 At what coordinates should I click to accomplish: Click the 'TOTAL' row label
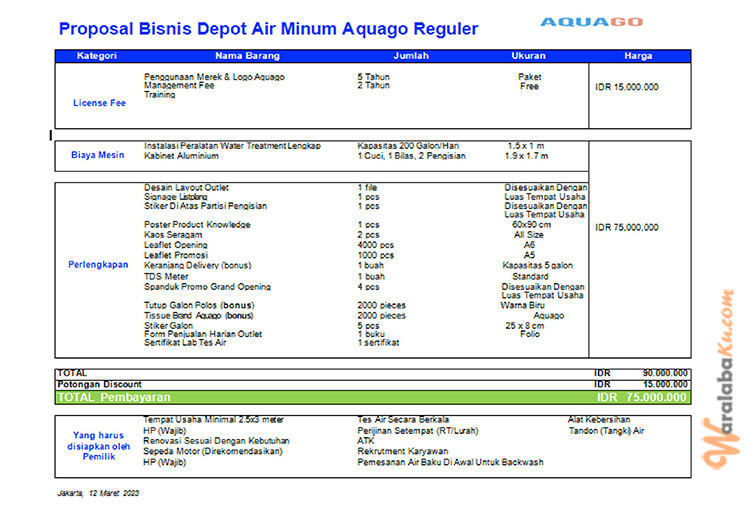72,373
